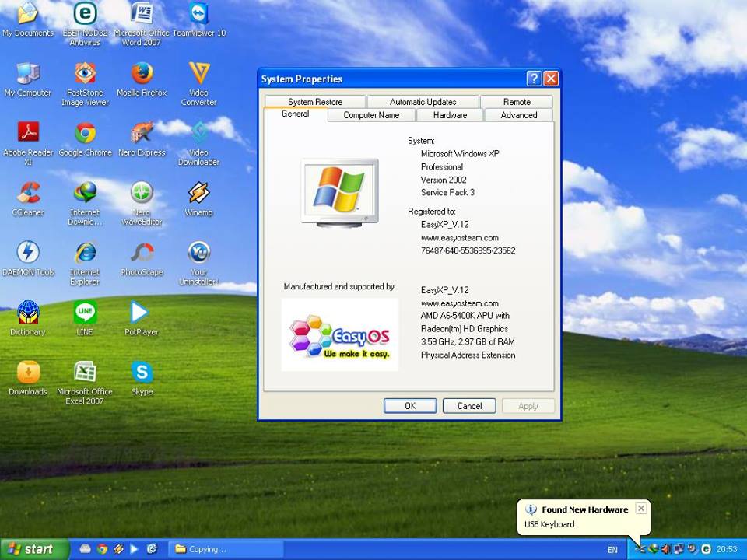Image resolution: width=747 pixels, height=560 pixels.
Task: Click Cancel in System Properties
Action: (469, 406)
